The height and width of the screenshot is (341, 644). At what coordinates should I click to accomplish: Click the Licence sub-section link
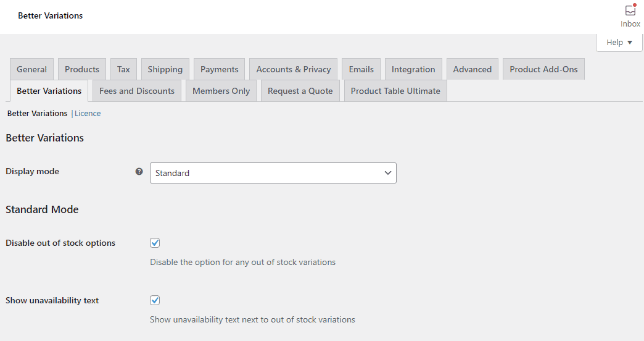click(x=88, y=114)
